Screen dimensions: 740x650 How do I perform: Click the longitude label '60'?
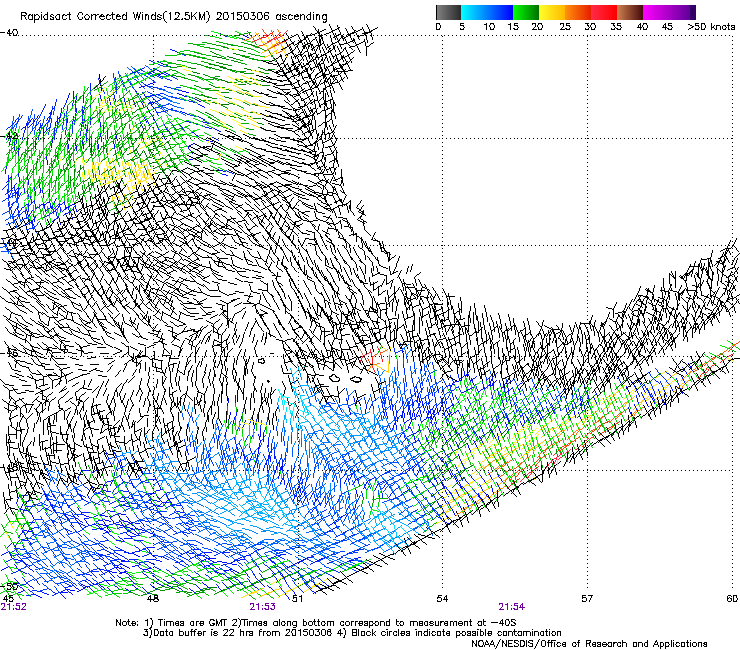pos(732,599)
